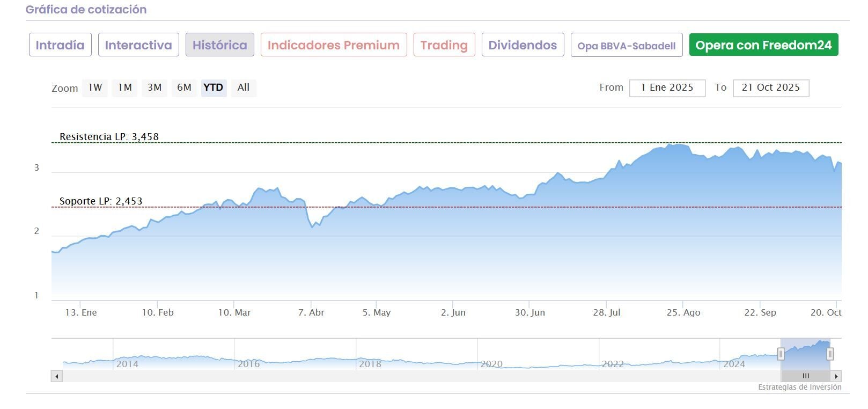Set the zoom range to 1M

coord(125,87)
